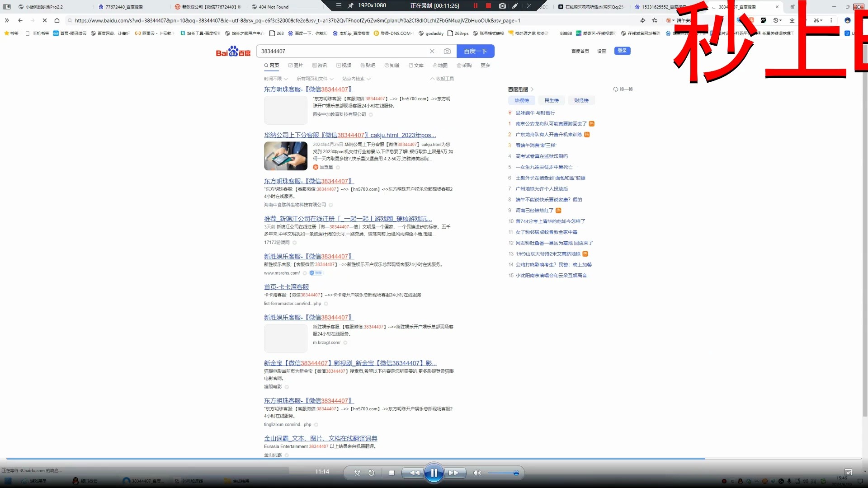Bookmark page with the star icon

(x=655, y=20)
